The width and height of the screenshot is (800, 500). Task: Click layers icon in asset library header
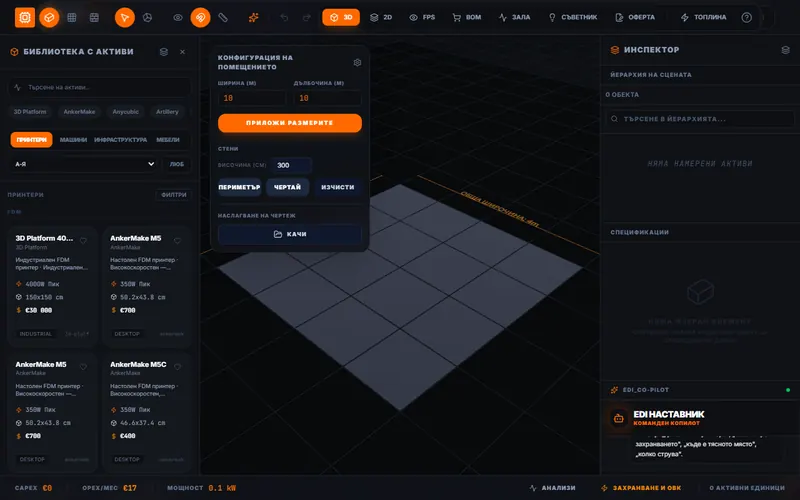tap(164, 52)
